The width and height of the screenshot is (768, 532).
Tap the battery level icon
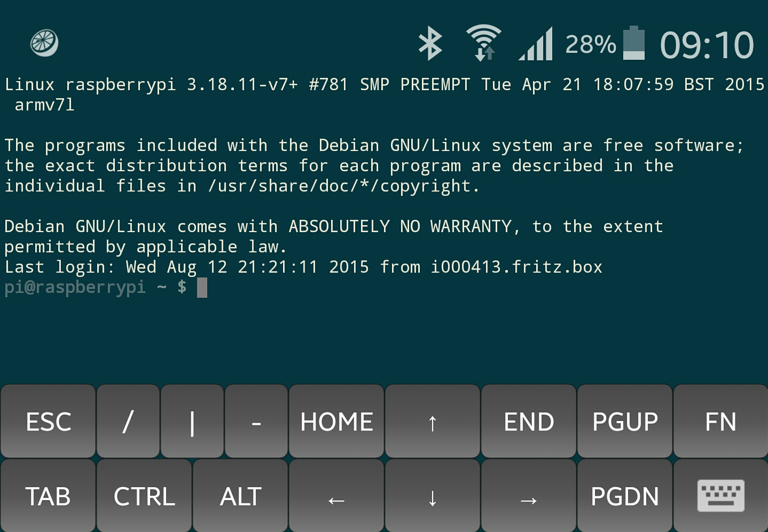pos(634,43)
